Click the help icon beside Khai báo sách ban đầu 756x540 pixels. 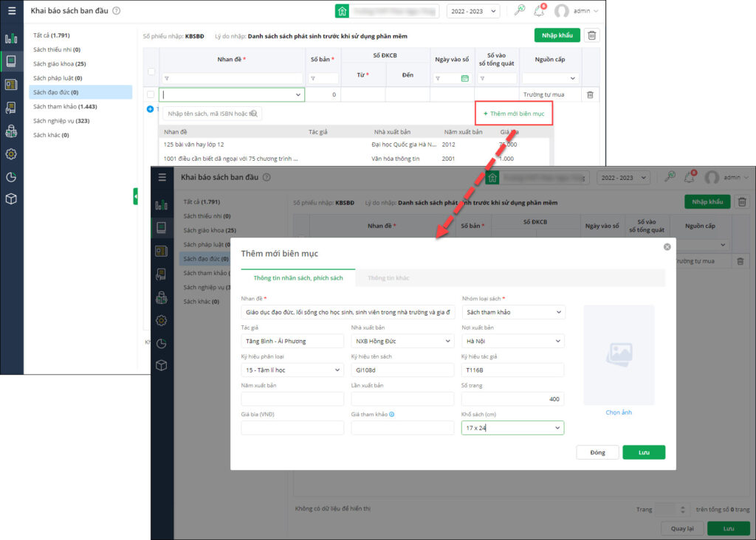tap(116, 10)
